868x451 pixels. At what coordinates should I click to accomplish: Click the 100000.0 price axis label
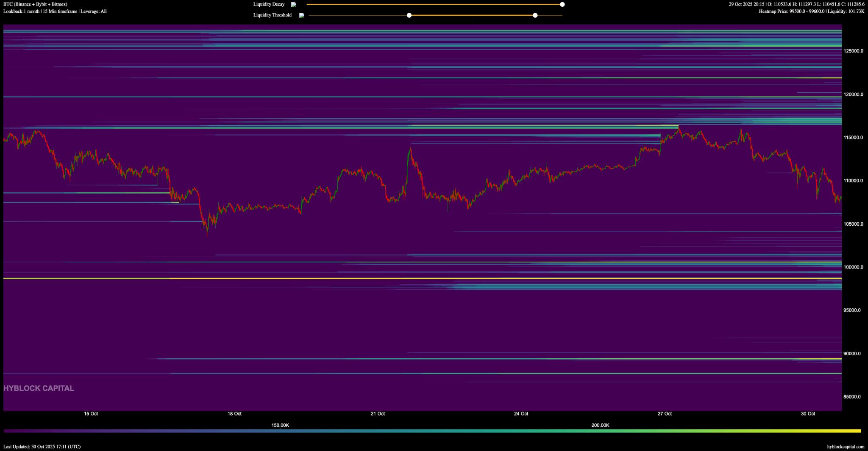tap(853, 267)
